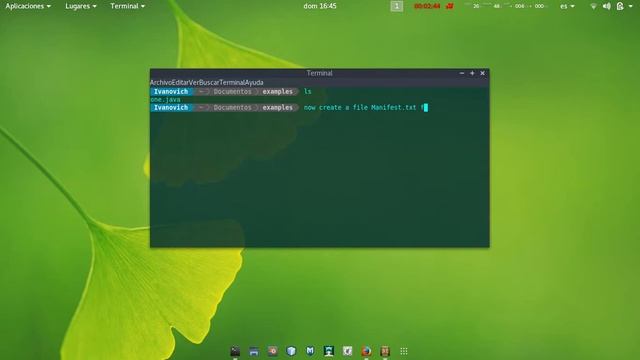Click the red recording timer in top panel
The height and width of the screenshot is (360, 640).
click(427, 6)
